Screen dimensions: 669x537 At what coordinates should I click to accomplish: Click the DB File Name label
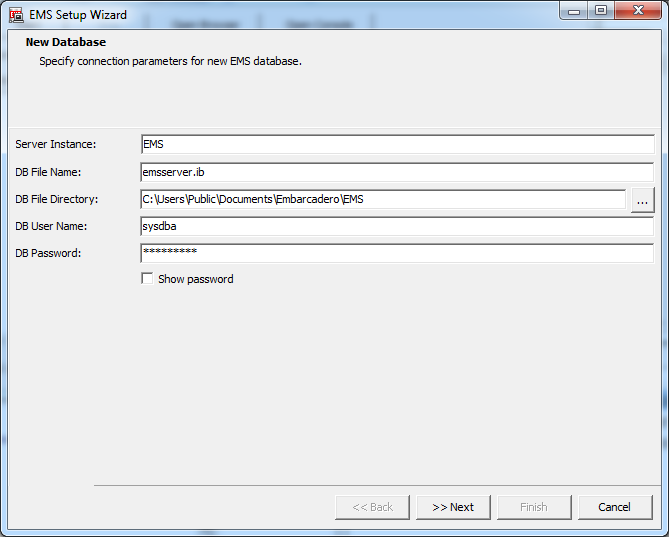point(48,172)
